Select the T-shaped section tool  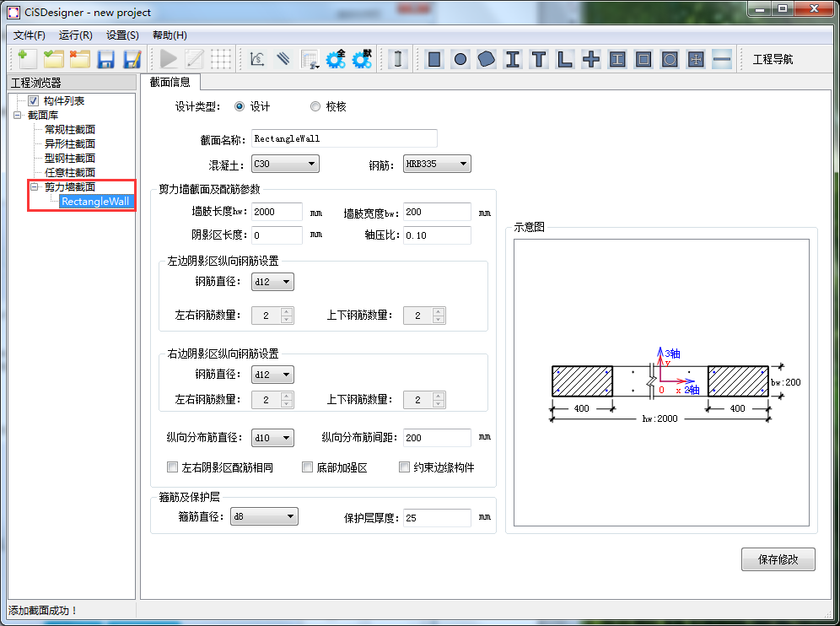click(539, 59)
